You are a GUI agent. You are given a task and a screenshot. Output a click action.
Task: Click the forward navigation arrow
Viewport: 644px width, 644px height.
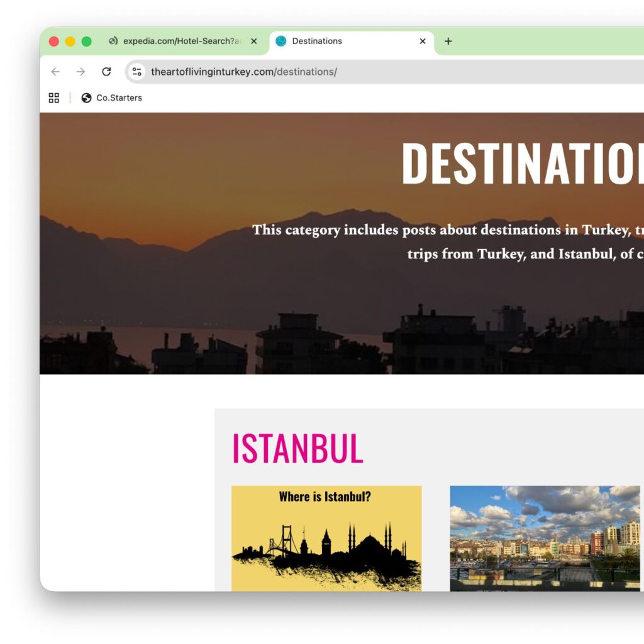[x=80, y=72]
